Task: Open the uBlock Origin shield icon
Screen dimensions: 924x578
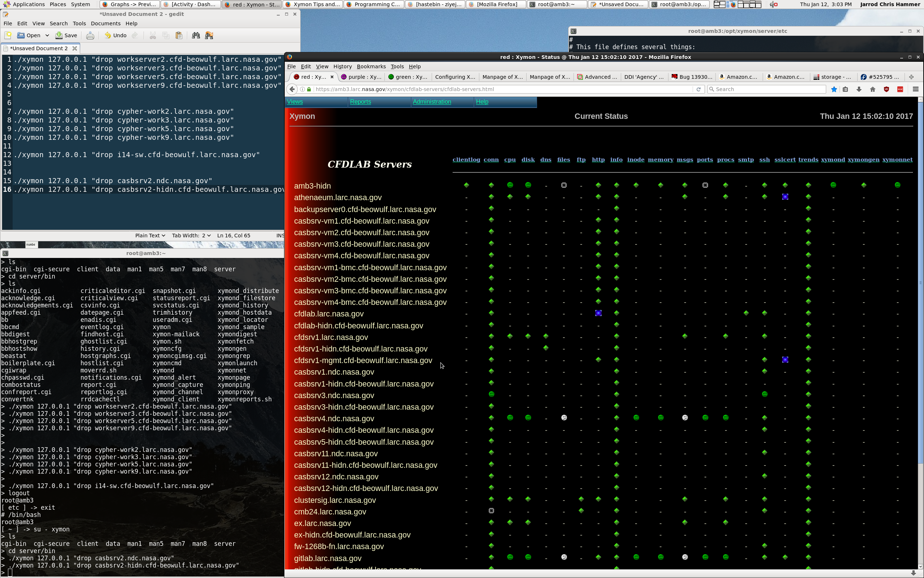Action: tap(886, 90)
